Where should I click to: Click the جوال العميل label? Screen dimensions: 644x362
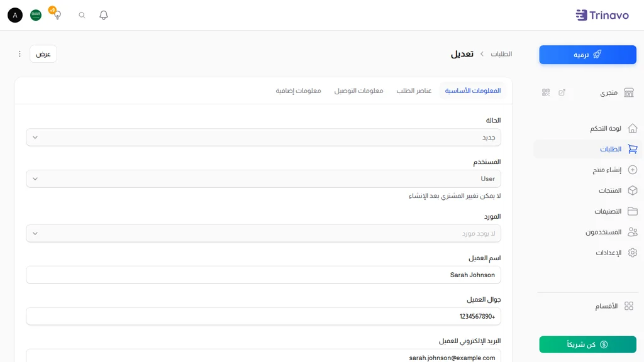[x=484, y=299]
